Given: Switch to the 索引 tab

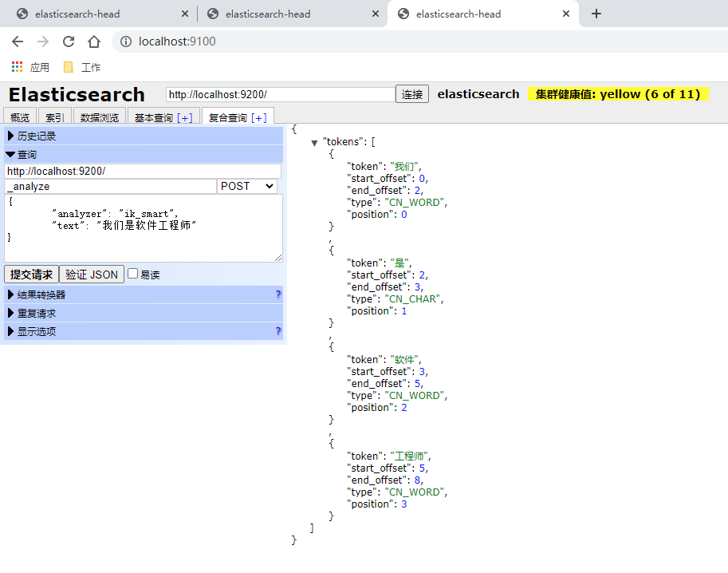Looking at the screenshot, I should (53, 117).
